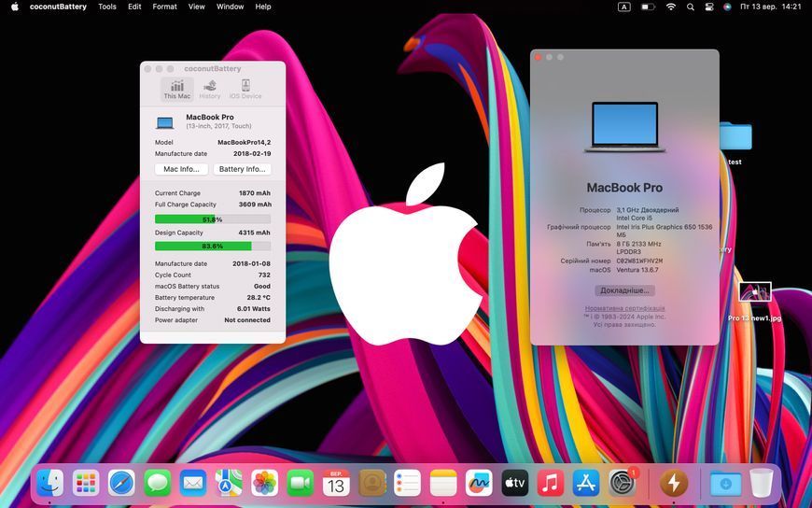Open the View menu

(196, 7)
